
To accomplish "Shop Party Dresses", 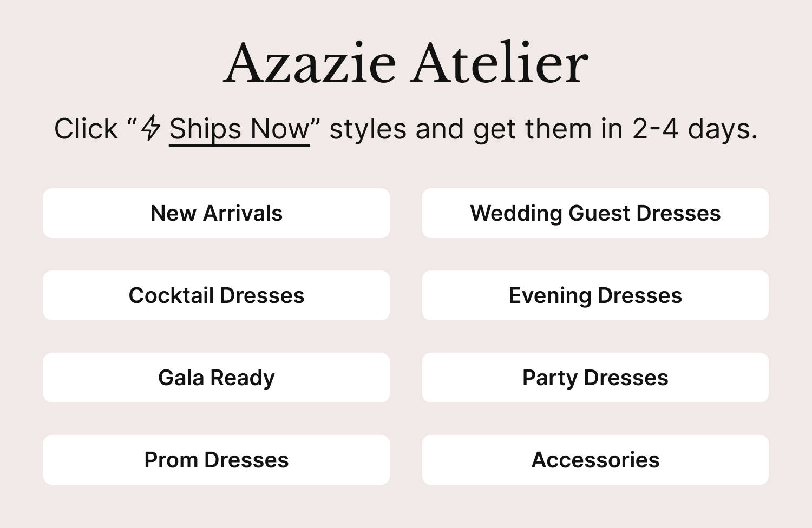I will pos(595,378).
